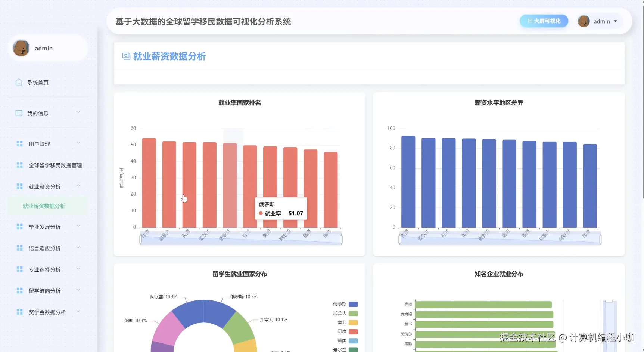Click the icon beside 就业薪资数据分析 heading
Image resolution: width=644 pixels, height=352 pixels.
click(x=126, y=56)
